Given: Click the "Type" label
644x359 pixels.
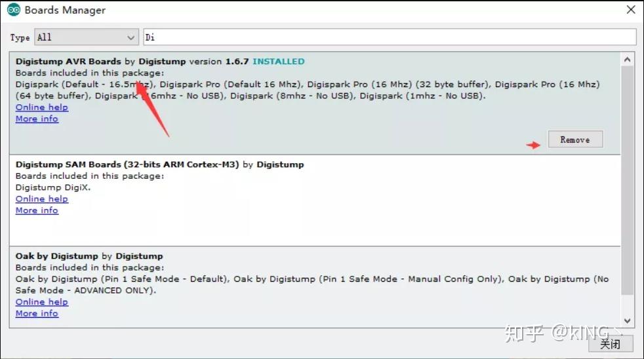Looking at the screenshot, I should pos(20,37).
